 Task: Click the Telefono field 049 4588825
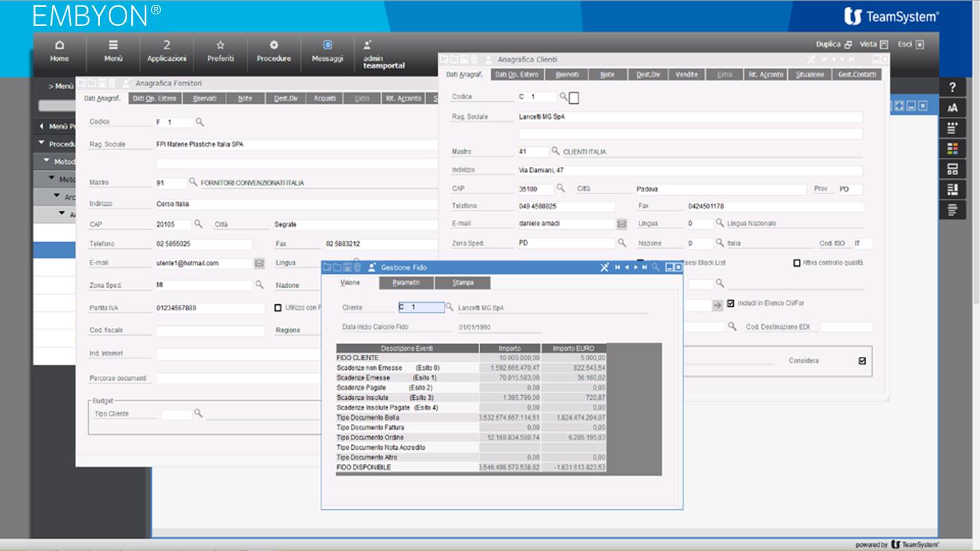(x=566, y=206)
